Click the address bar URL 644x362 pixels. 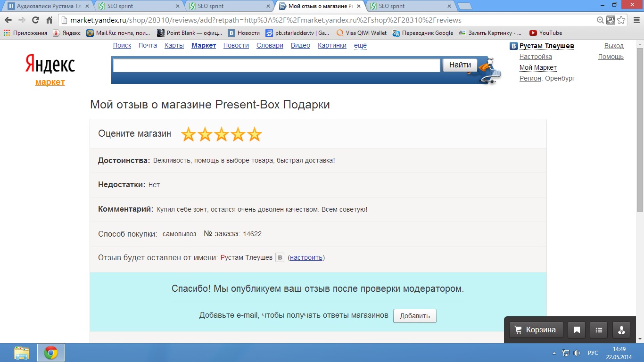pyautogui.click(x=265, y=20)
